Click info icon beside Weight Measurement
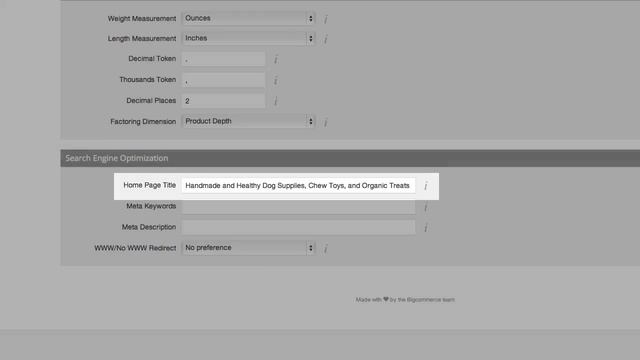The height and width of the screenshot is (360, 640). (x=326, y=19)
